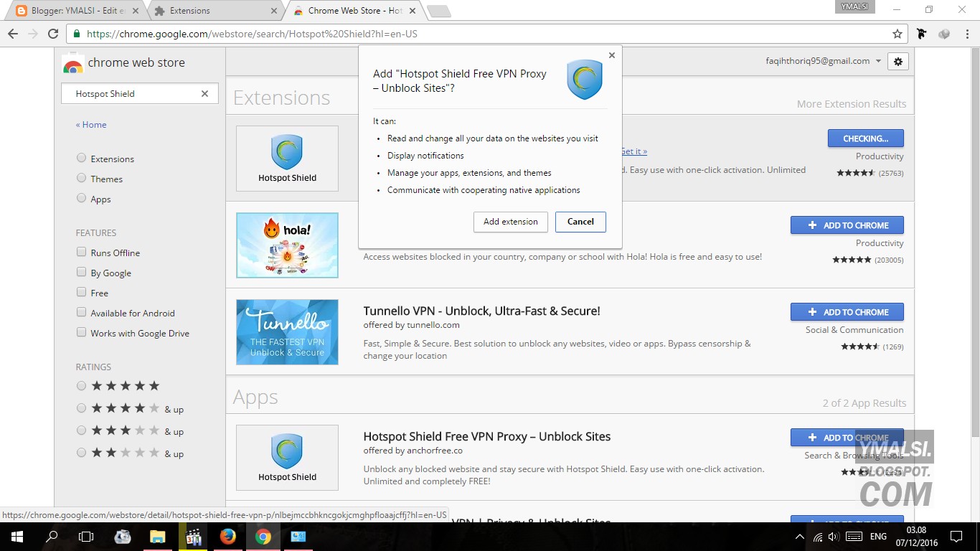This screenshot has height=551, width=980.
Task: Switch to the Extensions tab
Action: point(215,11)
